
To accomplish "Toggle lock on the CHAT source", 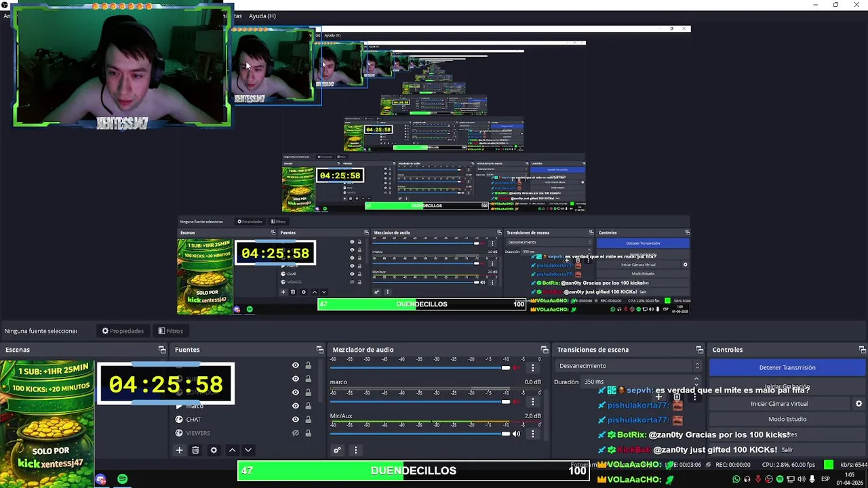I will pos(308,420).
